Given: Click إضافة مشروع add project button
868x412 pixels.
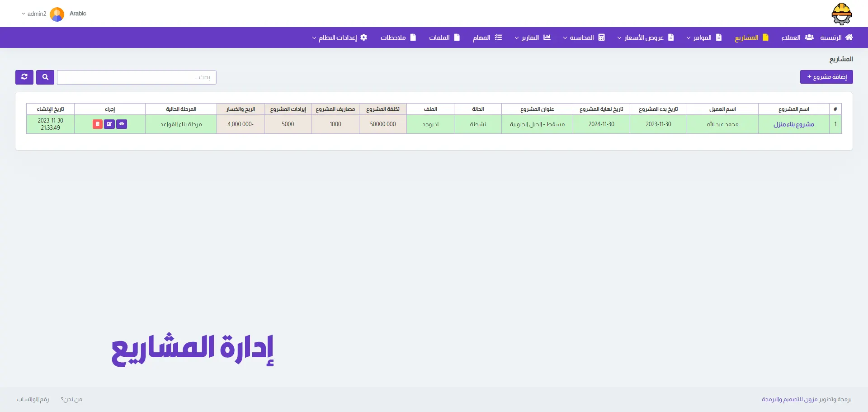Looking at the screenshot, I should (826, 77).
